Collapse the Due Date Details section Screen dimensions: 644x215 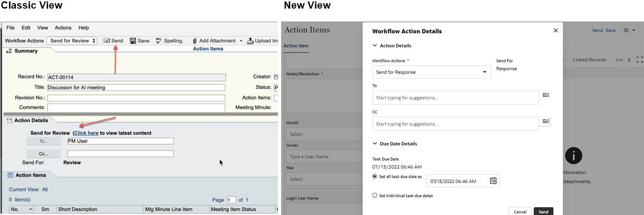[375, 144]
